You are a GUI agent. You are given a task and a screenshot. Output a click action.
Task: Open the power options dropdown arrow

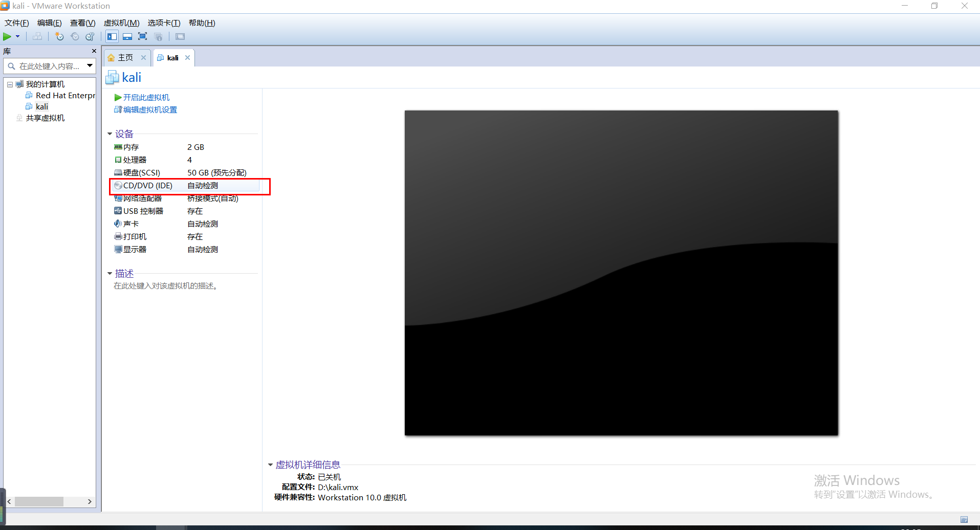tap(18, 36)
